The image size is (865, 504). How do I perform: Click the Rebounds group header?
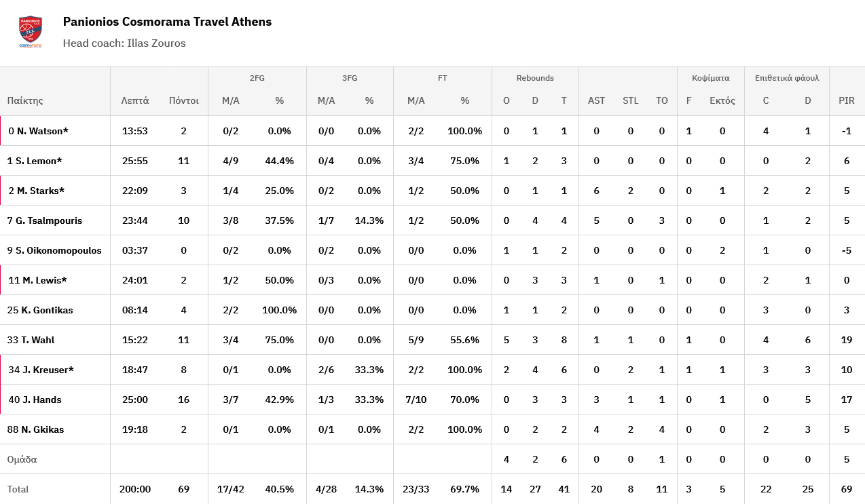[535, 78]
